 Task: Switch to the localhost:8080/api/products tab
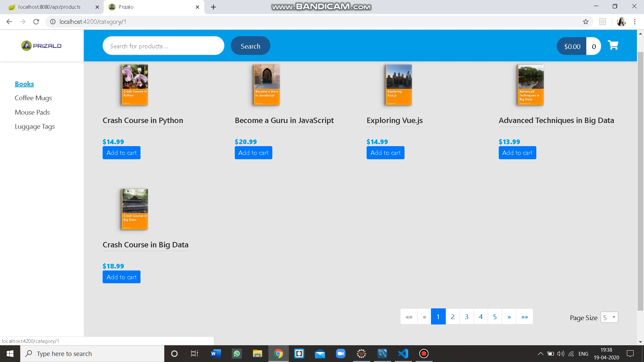pos(50,7)
